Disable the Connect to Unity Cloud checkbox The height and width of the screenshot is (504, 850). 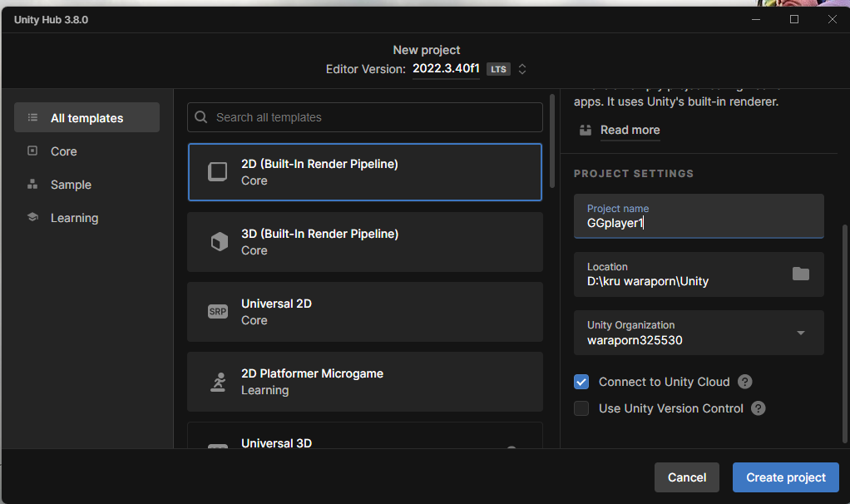click(581, 382)
